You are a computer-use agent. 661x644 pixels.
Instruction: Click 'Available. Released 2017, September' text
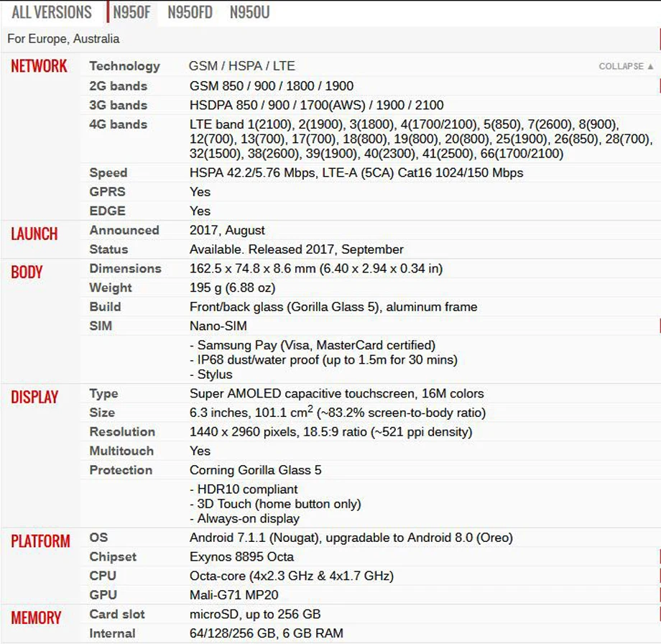point(296,249)
